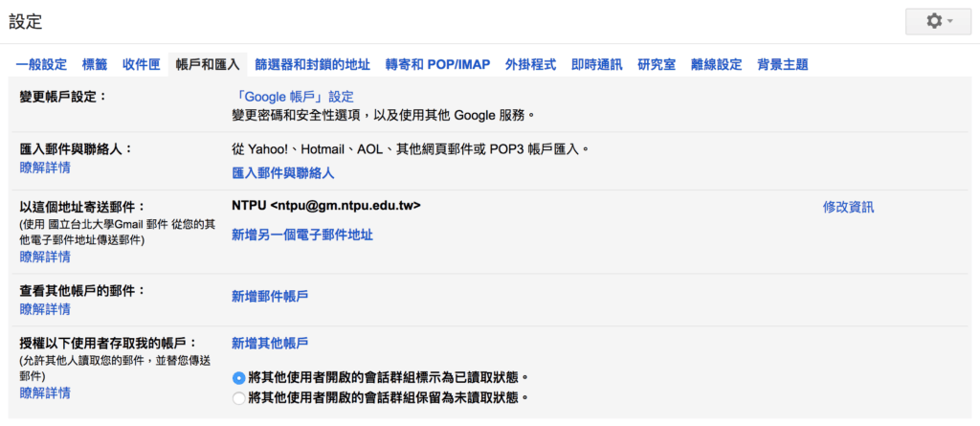
Task: Open the 篩選器和封鎖的地址 tab
Action: click(312, 65)
